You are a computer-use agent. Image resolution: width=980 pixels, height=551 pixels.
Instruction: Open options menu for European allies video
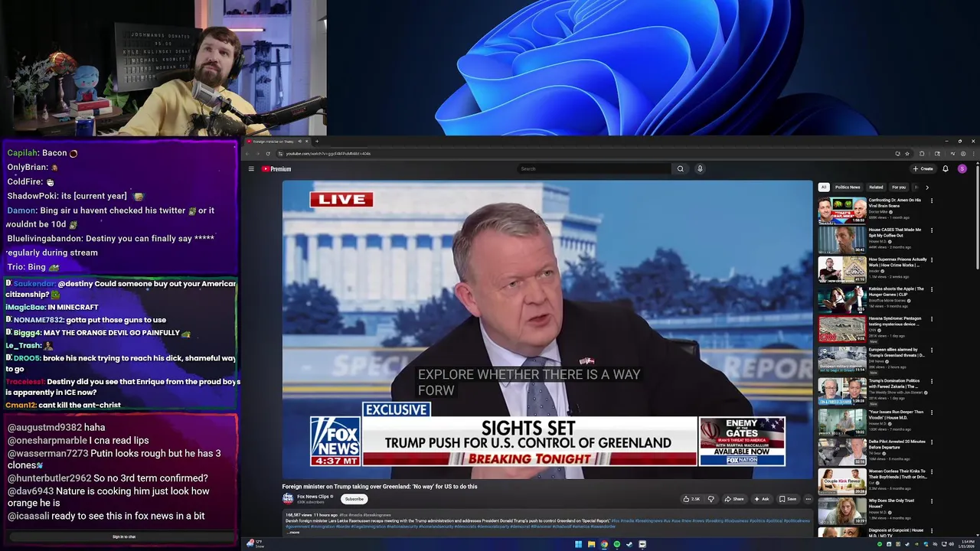(x=932, y=350)
